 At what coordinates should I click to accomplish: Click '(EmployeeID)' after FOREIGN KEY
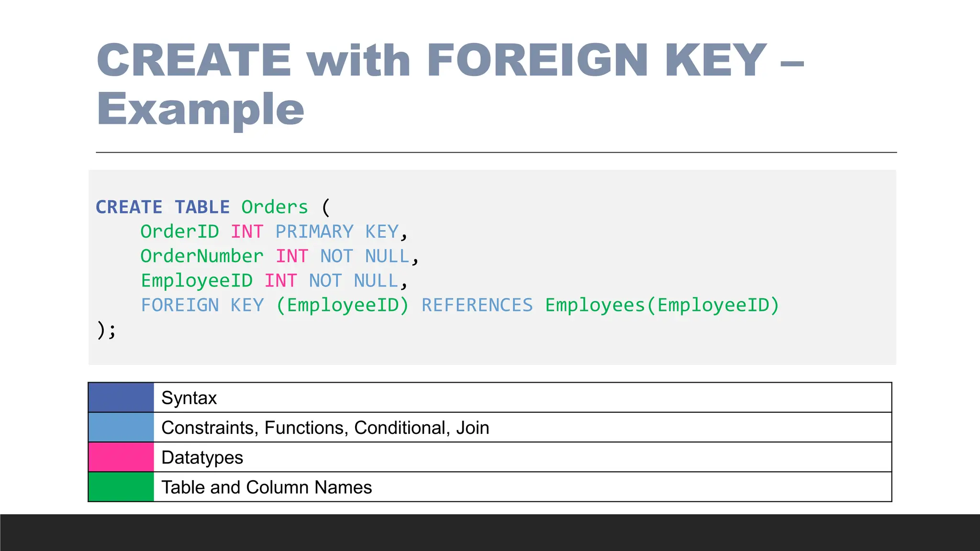pyautogui.click(x=343, y=305)
